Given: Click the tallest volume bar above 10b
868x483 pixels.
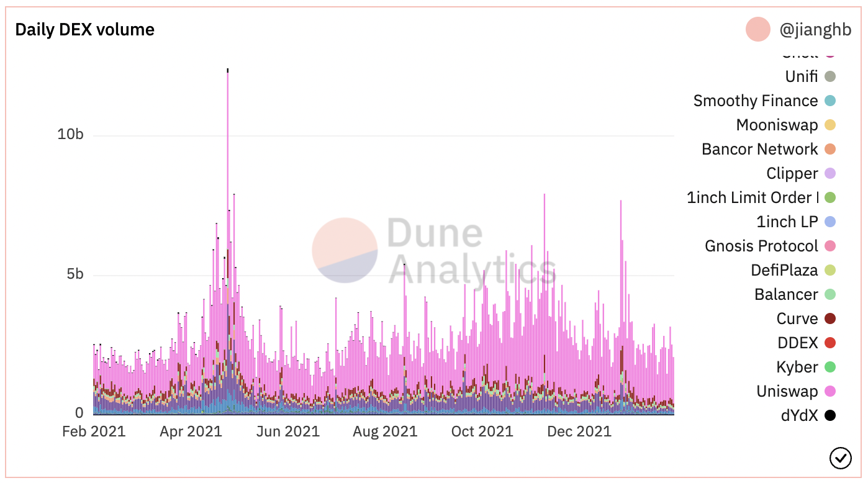Looking at the screenshot, I should [x=228, y=241].
